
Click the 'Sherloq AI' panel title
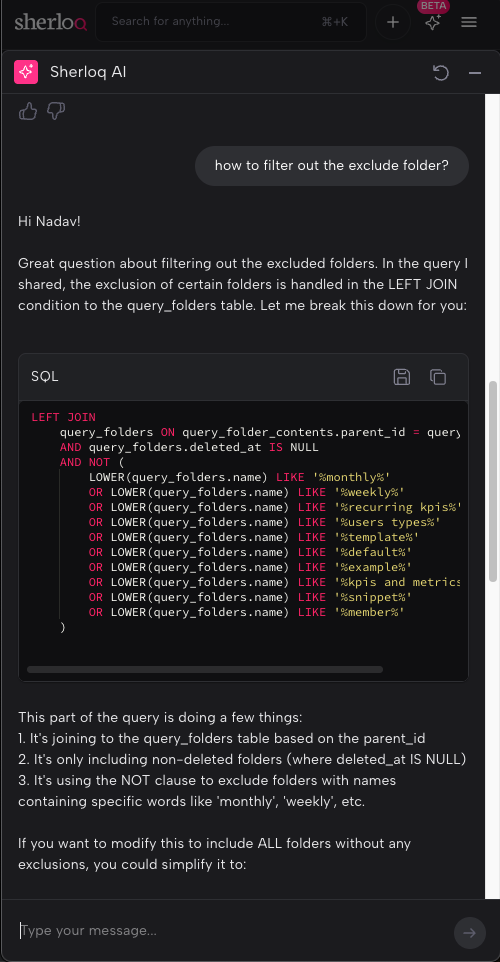[x=88, y=72]
